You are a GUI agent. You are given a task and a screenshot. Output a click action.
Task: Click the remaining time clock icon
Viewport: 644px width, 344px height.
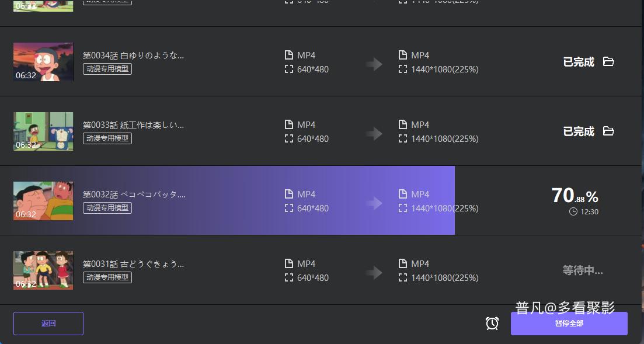click(x=573, y=211)
